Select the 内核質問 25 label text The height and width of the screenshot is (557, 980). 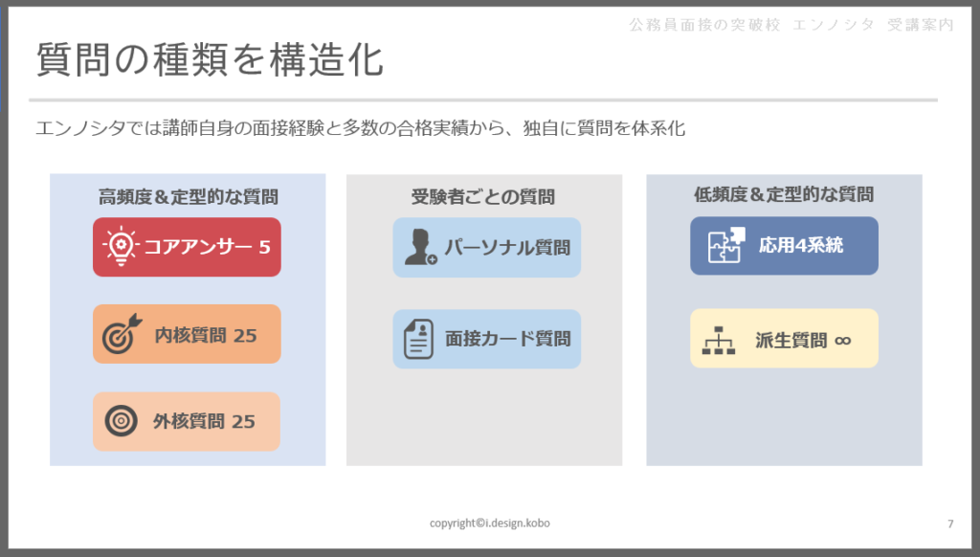(206, 335)
